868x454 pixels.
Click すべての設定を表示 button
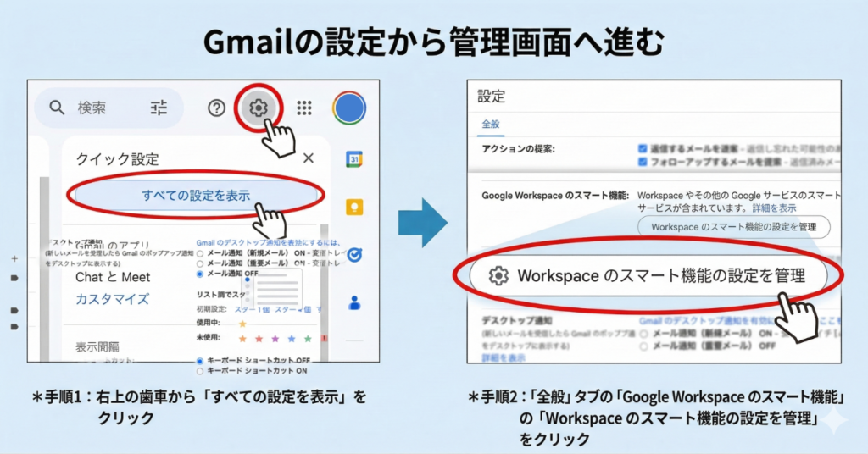tap(196, 195)
